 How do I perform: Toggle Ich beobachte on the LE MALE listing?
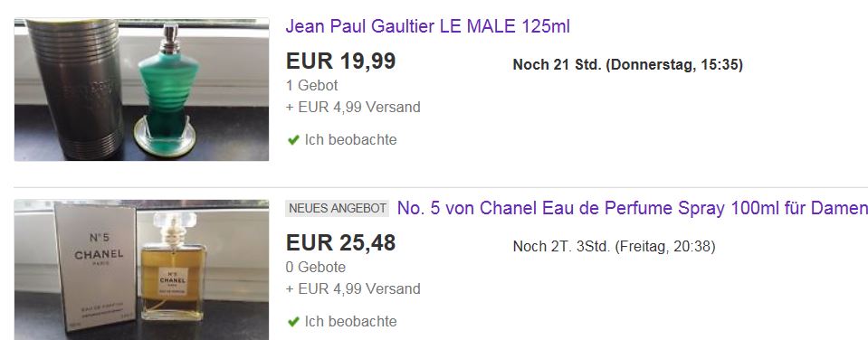coord(342,140)
